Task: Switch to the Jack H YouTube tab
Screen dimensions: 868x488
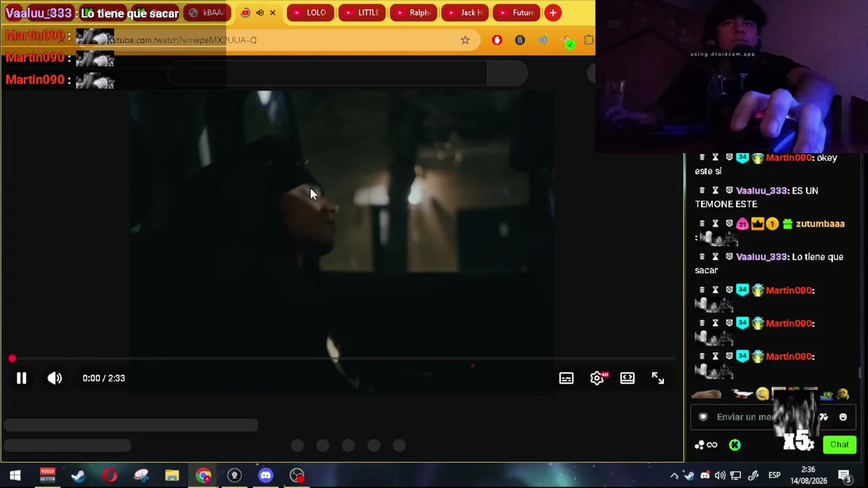Action: coord(465,13)
